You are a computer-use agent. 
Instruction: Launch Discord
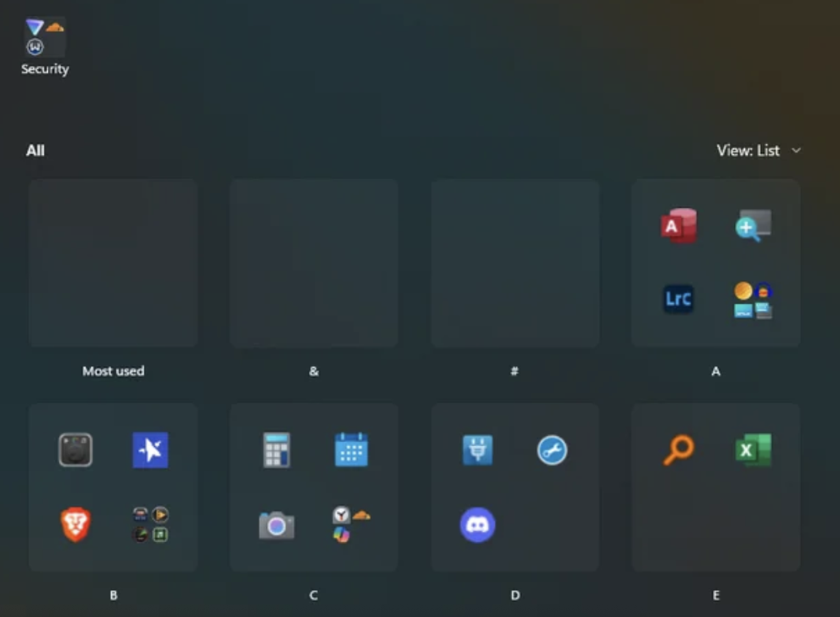[x=477, y=525]
